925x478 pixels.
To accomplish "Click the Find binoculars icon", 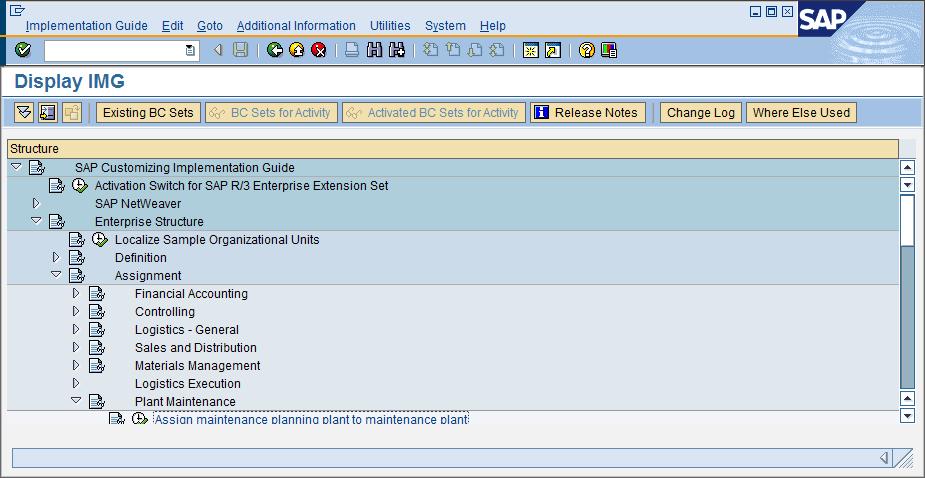I will tap(375, 50).
